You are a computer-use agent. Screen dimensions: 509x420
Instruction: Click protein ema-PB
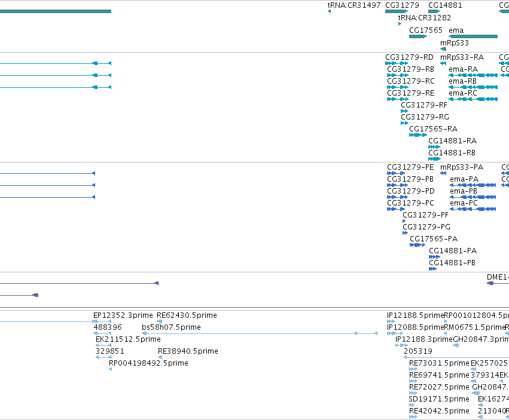click(x=473, y=197)
